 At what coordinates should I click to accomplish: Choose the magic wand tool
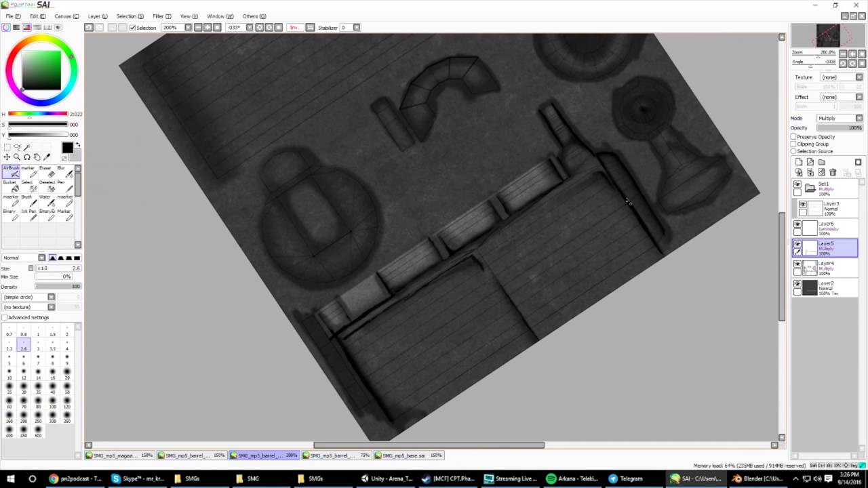pyautogui.click(x=28, y=147)
